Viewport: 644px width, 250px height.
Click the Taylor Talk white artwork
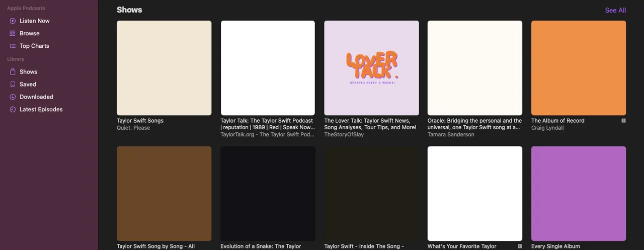point(268,68)
